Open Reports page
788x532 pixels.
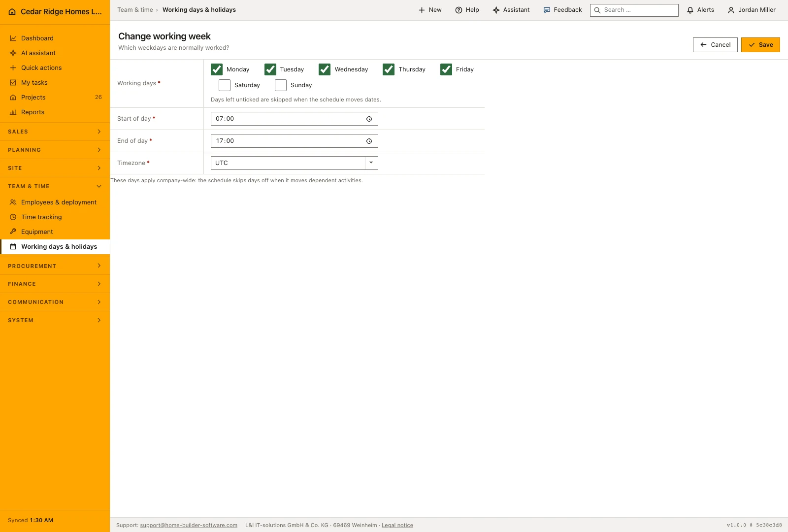click(x=55, y=112)
